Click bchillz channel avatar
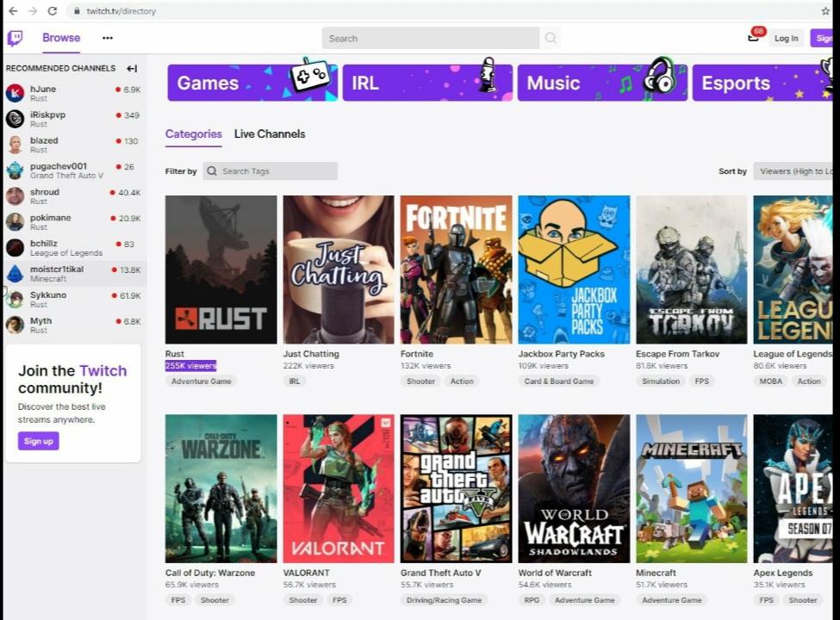 click(15, 247)
